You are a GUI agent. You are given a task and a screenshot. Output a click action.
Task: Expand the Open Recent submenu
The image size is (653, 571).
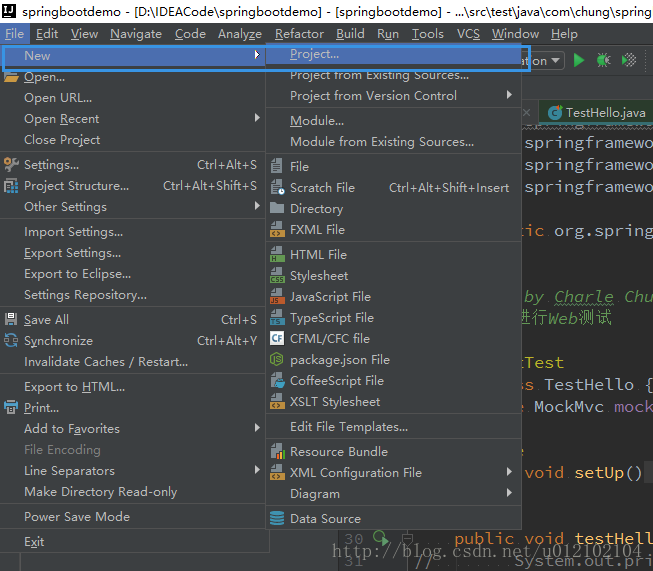click(257, 118)
